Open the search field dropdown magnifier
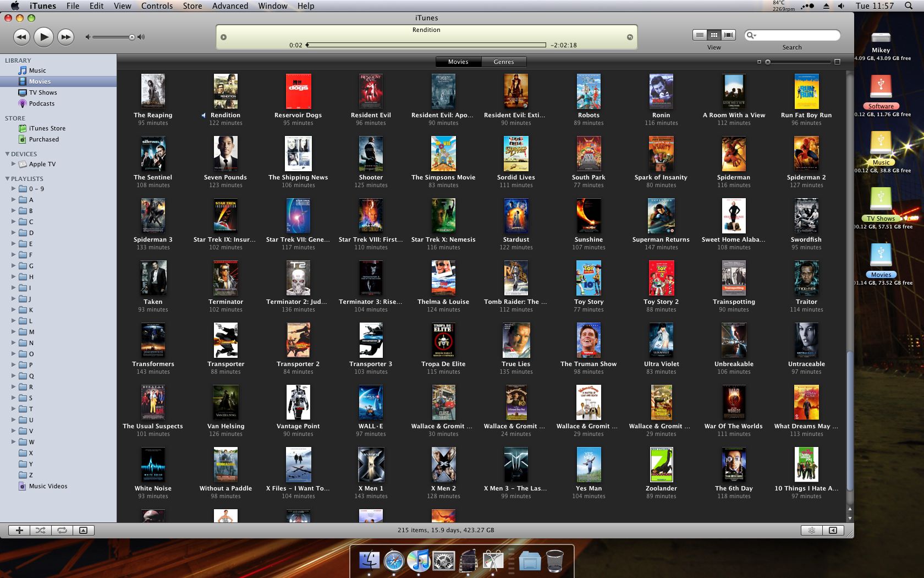924x578 pixels. (751, 35)
